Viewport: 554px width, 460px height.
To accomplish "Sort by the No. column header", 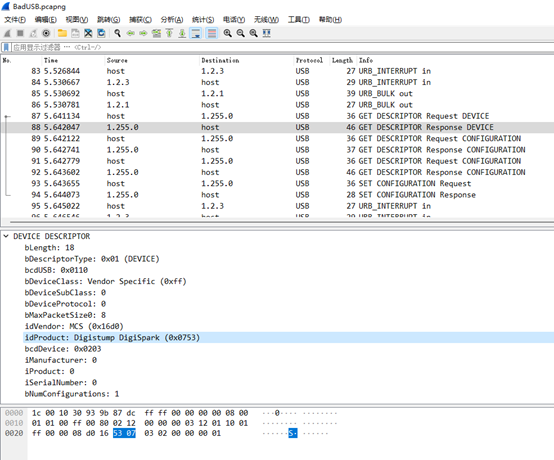I will click(21, 60).
